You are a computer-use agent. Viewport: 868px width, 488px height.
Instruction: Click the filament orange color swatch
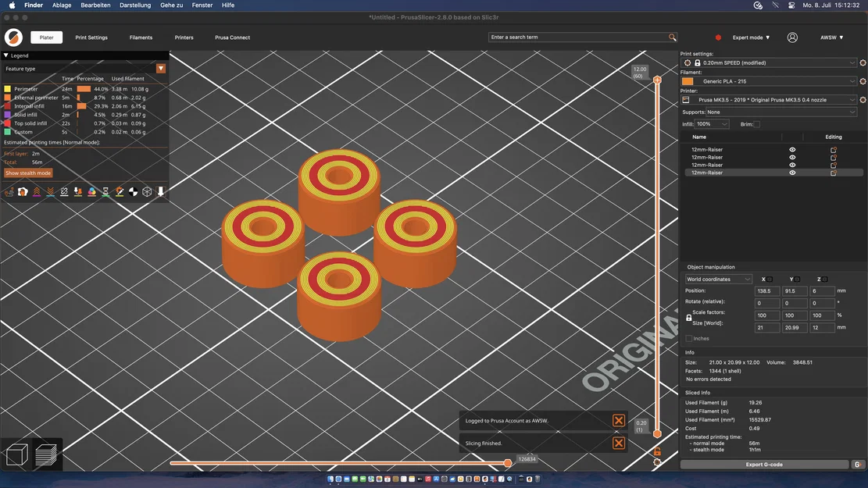coord(688,81)
